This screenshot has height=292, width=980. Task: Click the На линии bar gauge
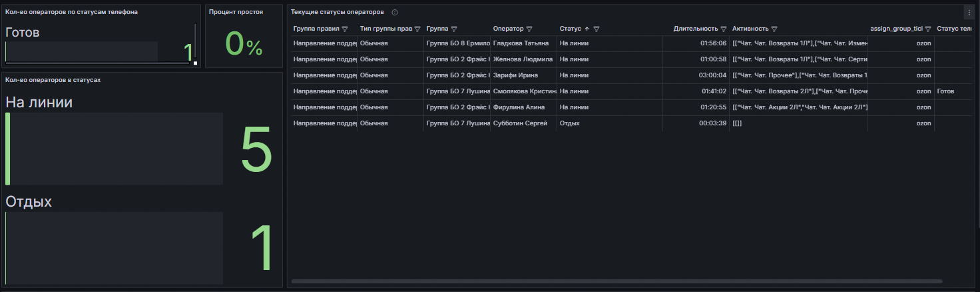click(x=115, y=149)
